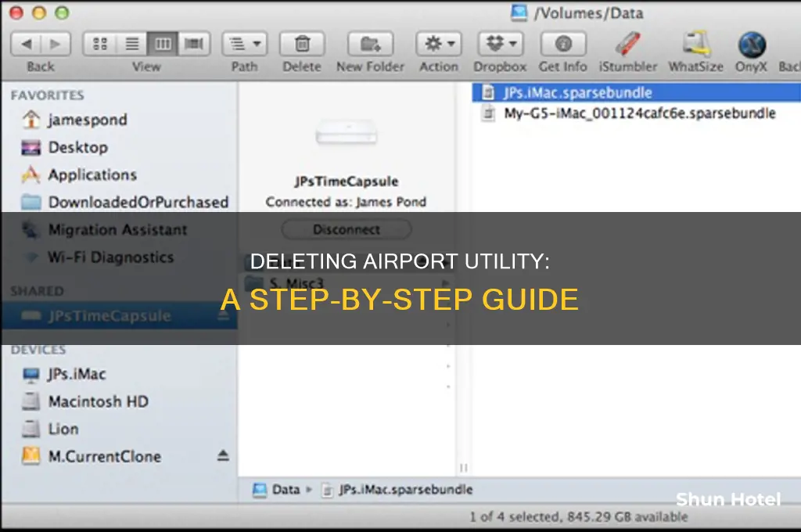Switch to column view
The width and height of the screenshot is (801, 532).
pos(163,44)
